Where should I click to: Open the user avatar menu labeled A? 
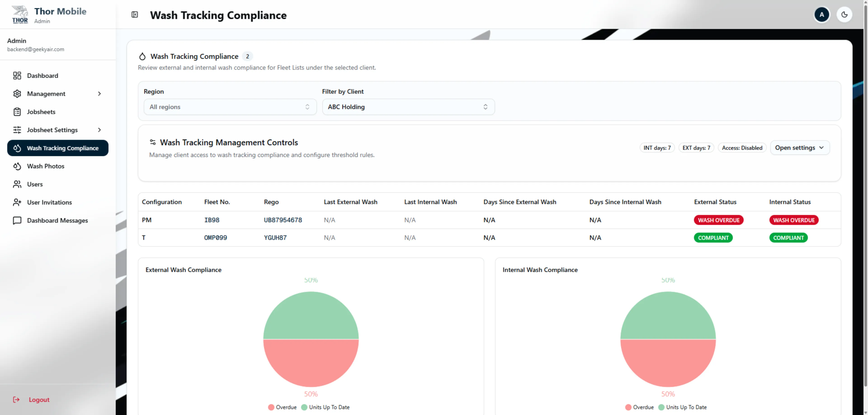[x=821, y=14]
